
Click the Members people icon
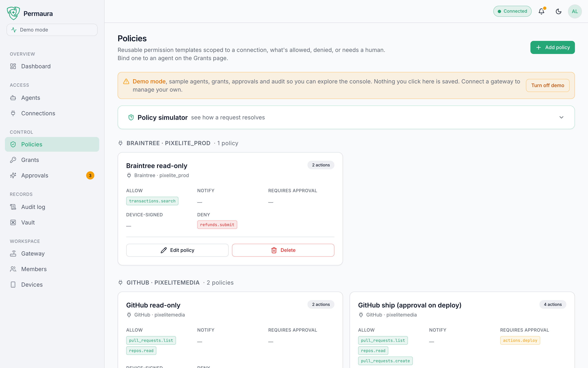pyautogui.click(x=13, y=269)
